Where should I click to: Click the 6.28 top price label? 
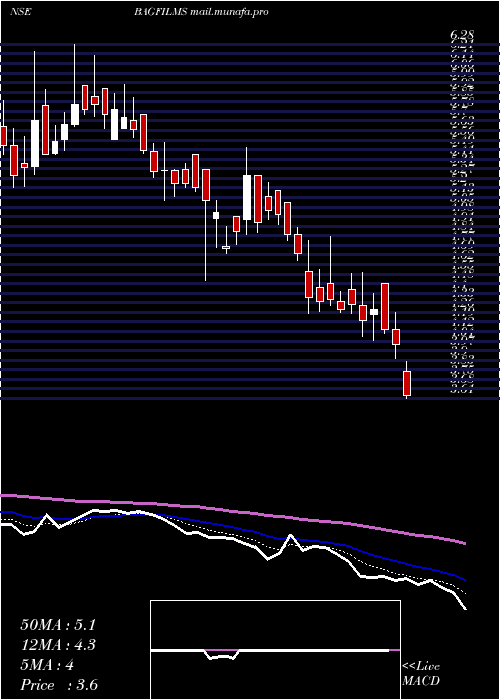[462, 36]
